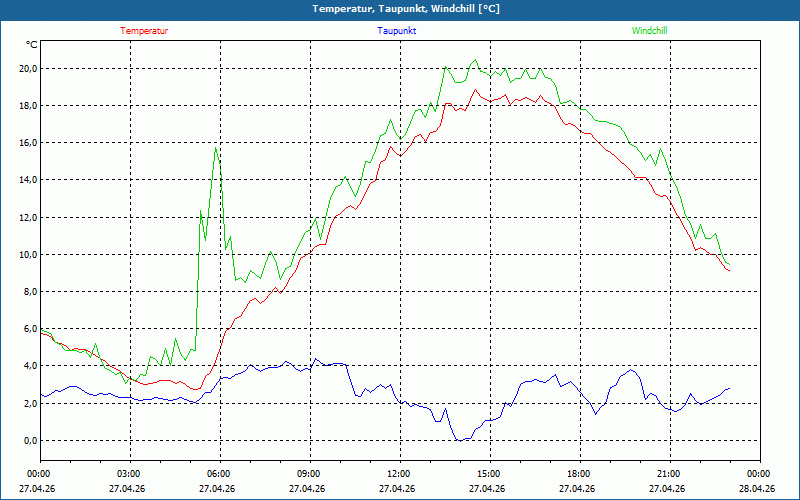Select the 09:00 time axis label

point(309,474)
